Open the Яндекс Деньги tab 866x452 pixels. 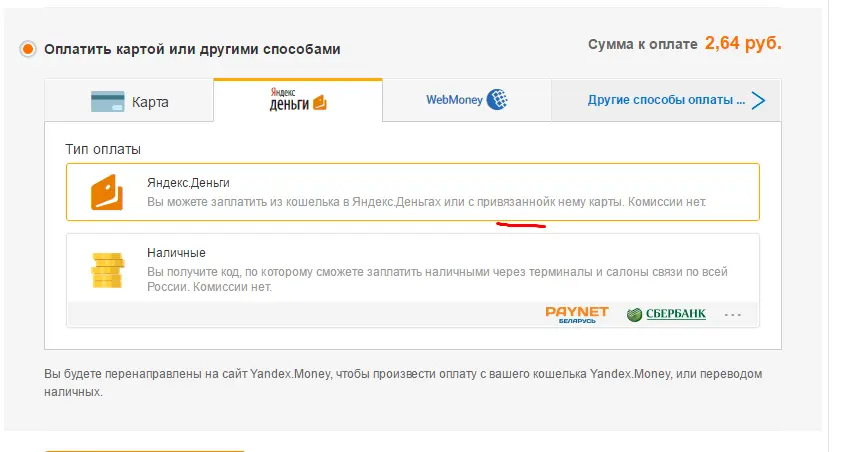(x=298, y=100)
